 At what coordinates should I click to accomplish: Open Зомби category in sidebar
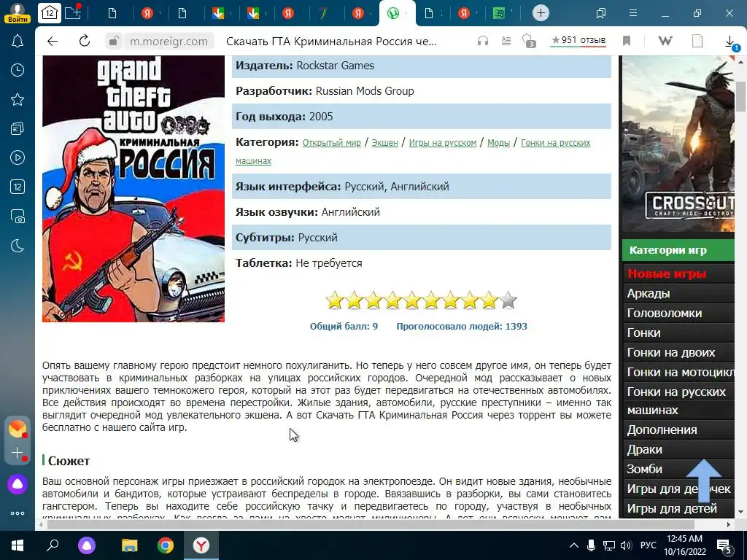[x=644, y=469]
